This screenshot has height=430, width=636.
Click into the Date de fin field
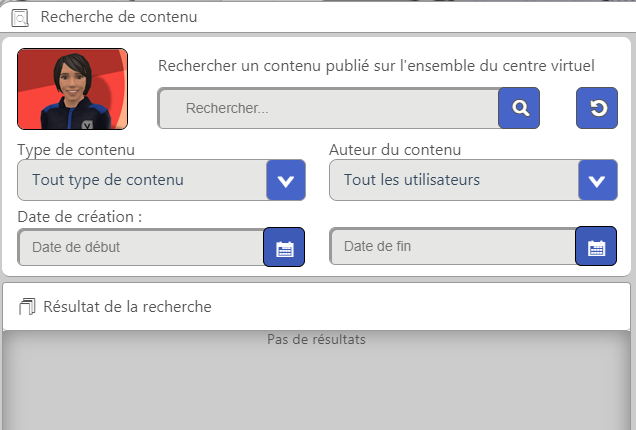(x=453, y=246)
